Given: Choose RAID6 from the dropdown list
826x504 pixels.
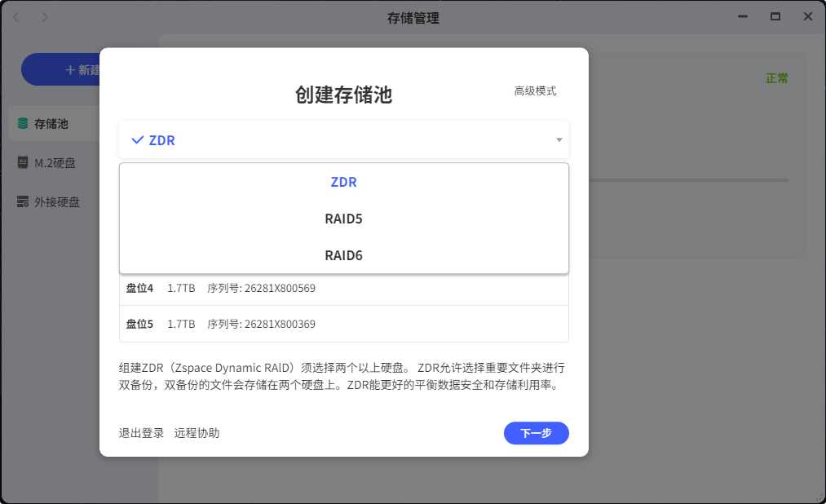Looking at the screenshot, I should tap(344, 255).
